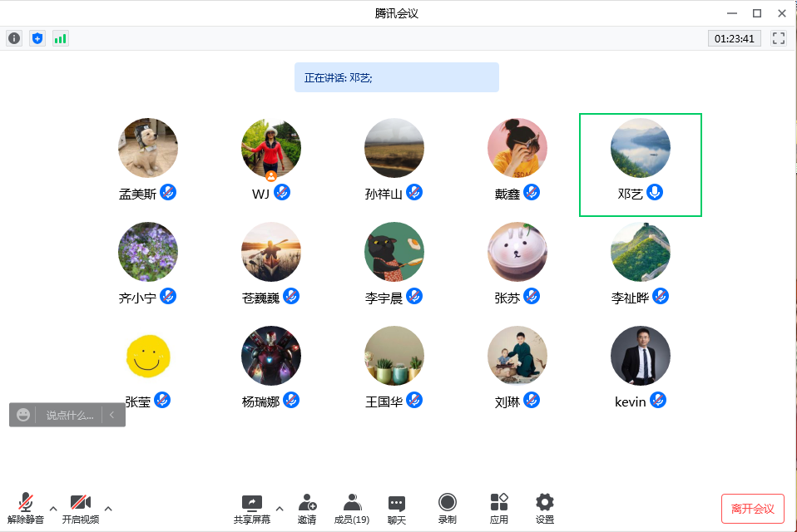
Task: Open the meeting info icon
Action: point(14,38)
